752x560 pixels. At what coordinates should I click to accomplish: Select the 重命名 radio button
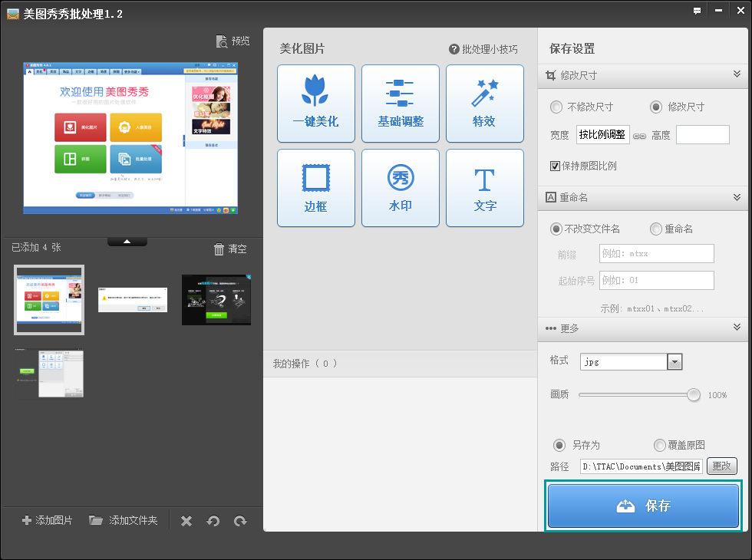(x=655, y=229)
